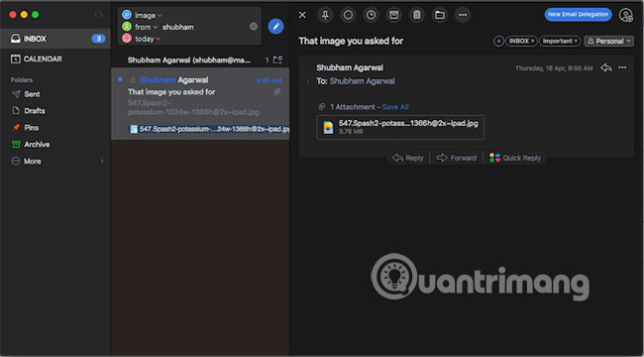The width and height of the screenshot is (644, 357).
Task: Expand recipient details chevron beside To
Action: click(x=307, y=81)
